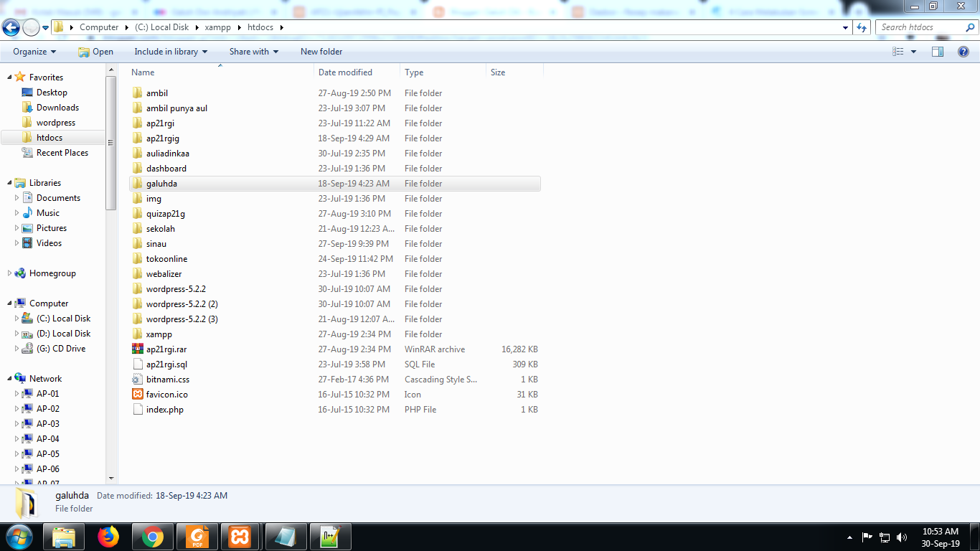Collapse the Favorites section

coord(9,77)
